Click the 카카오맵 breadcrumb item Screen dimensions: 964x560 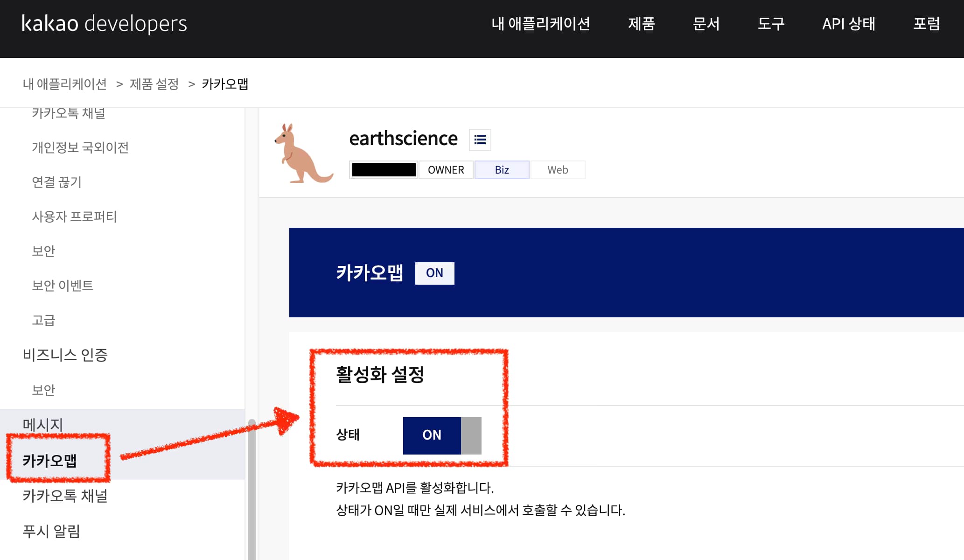point(225,84)
